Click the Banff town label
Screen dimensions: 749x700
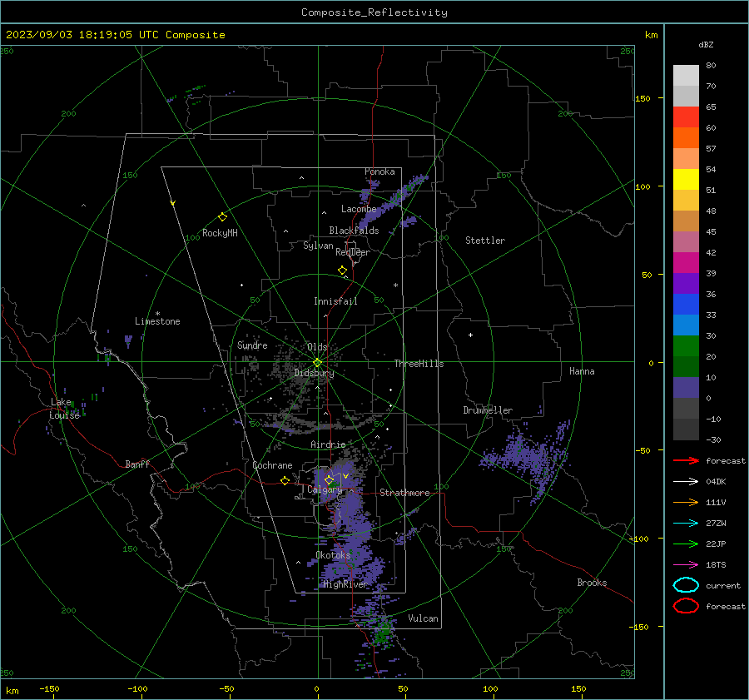tap(137, 464)
